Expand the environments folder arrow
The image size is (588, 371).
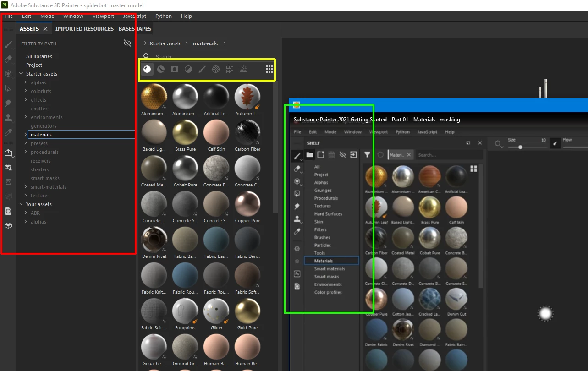coord(26,117)
